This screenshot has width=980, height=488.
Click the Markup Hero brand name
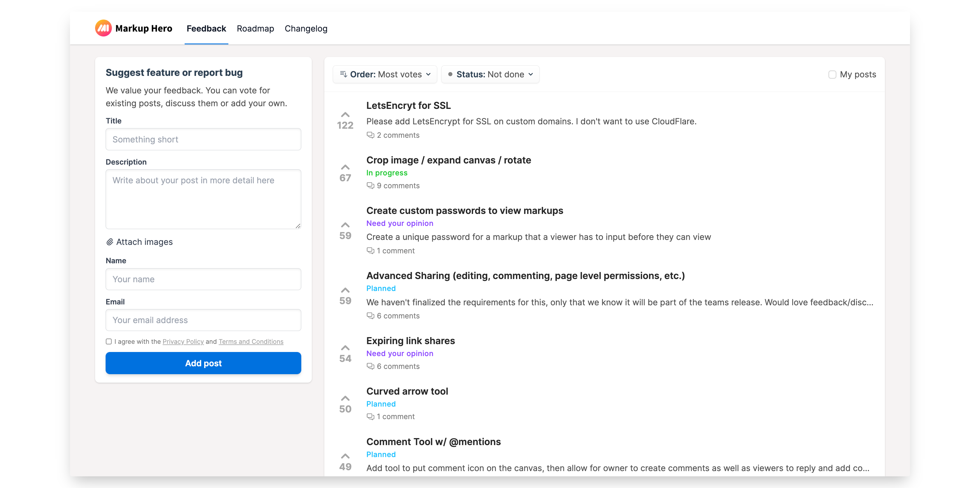(144, 29)
